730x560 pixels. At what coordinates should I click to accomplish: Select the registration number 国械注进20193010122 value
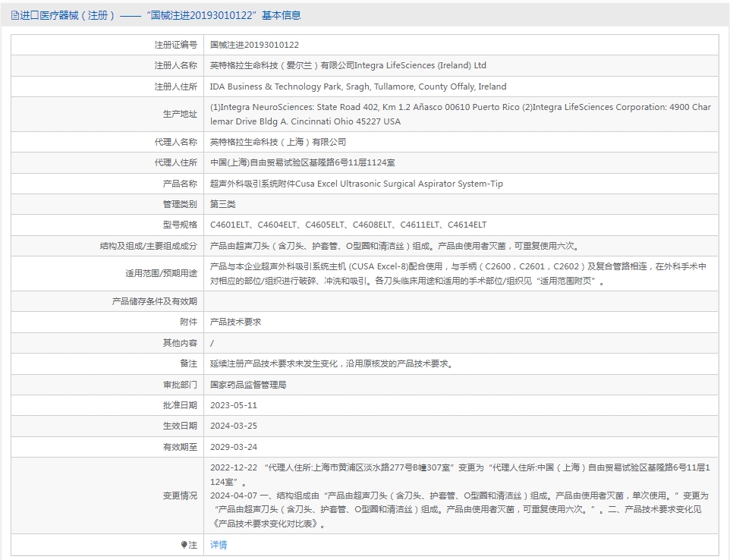click(254, 45)
